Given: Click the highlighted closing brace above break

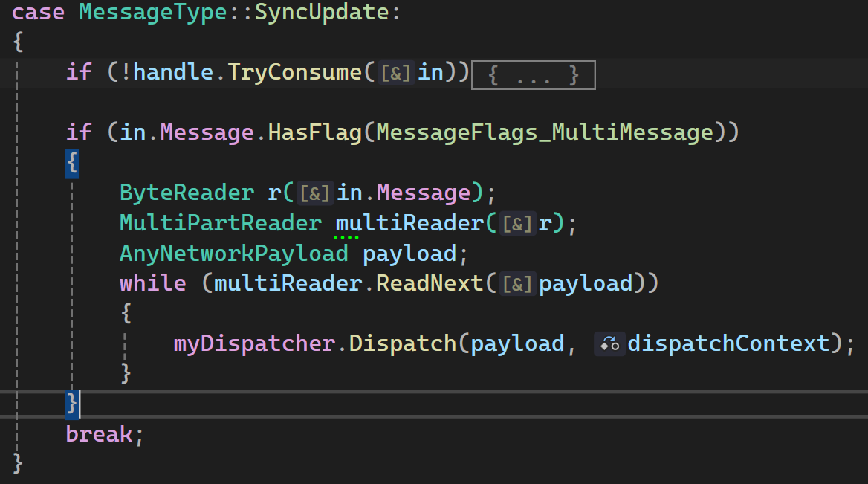Looking at the screenshot, I should (x=72, y=404).
